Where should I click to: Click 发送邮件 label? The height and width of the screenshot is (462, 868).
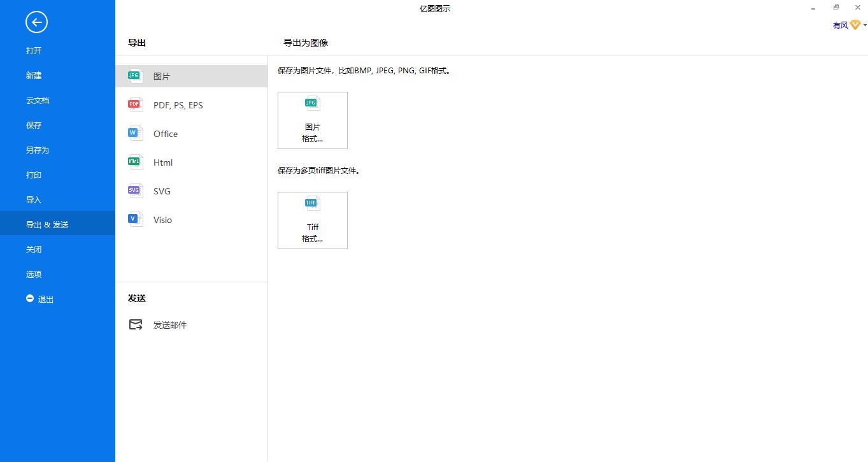tap(170, 325)
